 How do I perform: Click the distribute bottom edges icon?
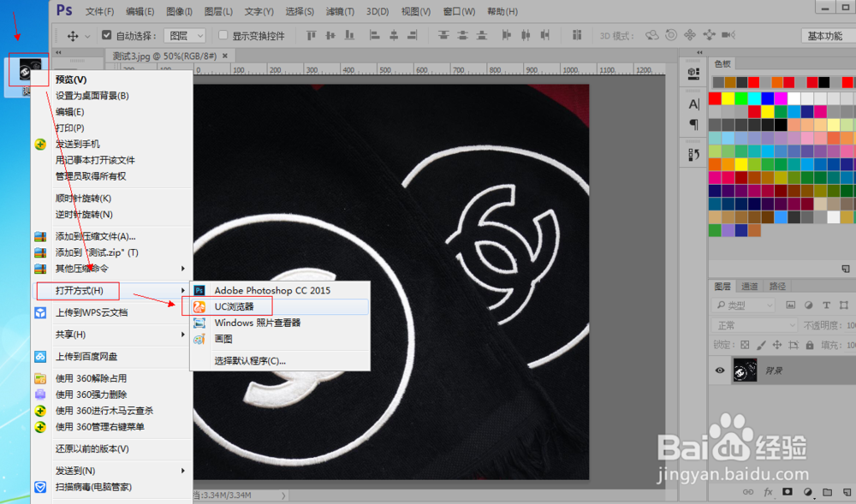pyautogui.click(x=481, y=35)
